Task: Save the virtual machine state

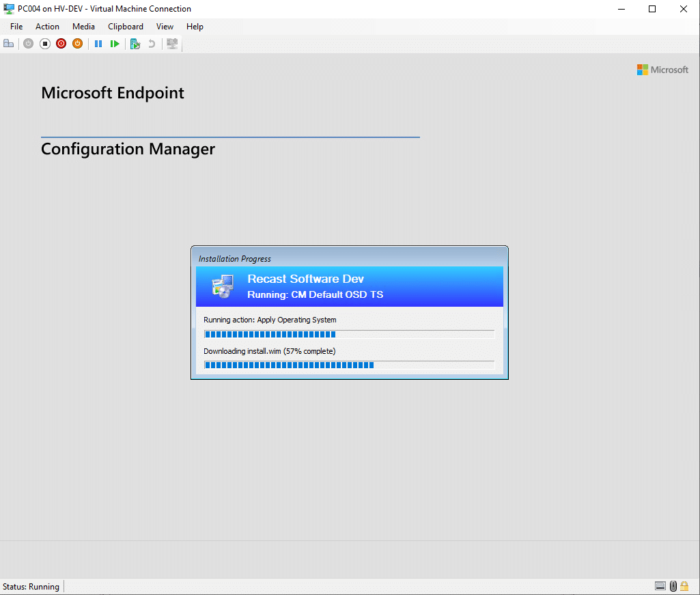Action: (77, 43)
